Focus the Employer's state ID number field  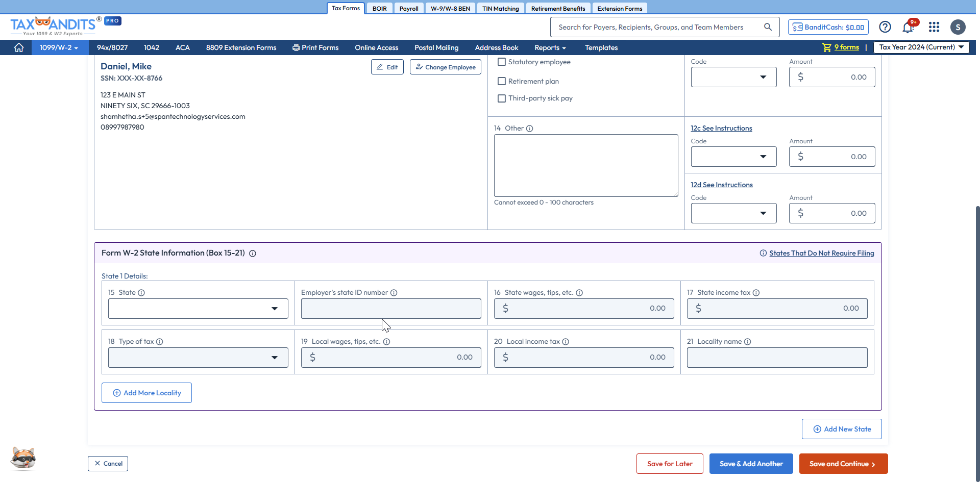coord(391,309)
